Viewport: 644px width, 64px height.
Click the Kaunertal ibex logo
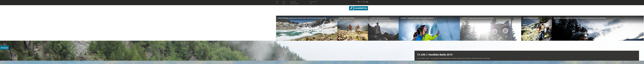click(x=351, y=8)
